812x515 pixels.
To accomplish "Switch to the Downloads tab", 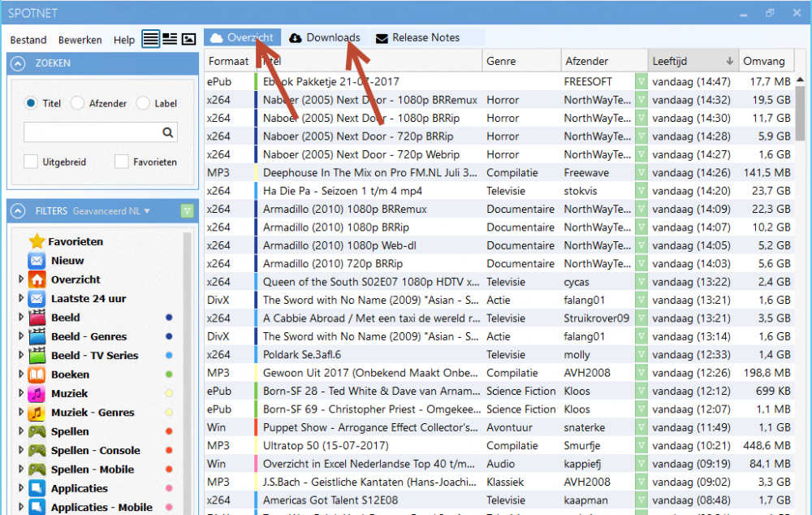I will point(325,37).
